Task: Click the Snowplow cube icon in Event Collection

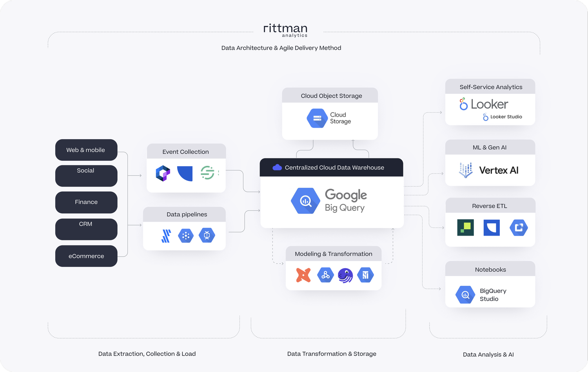Action: pyautogui.click(x=163, y=173)
